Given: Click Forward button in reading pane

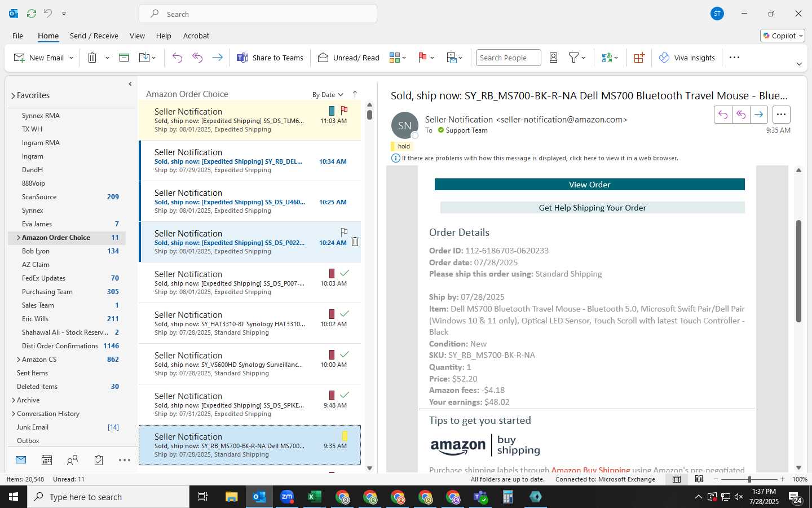Looking at the screenshot, I should 759,115.
